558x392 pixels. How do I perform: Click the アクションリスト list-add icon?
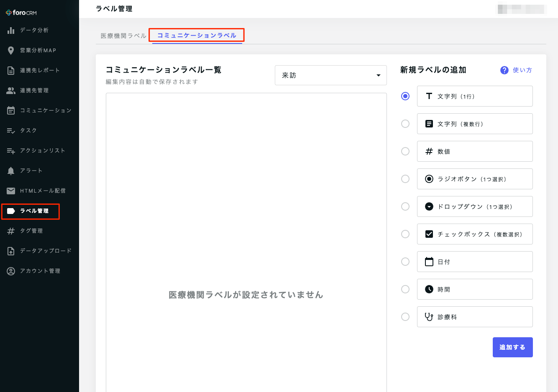(x=11, y=150)
